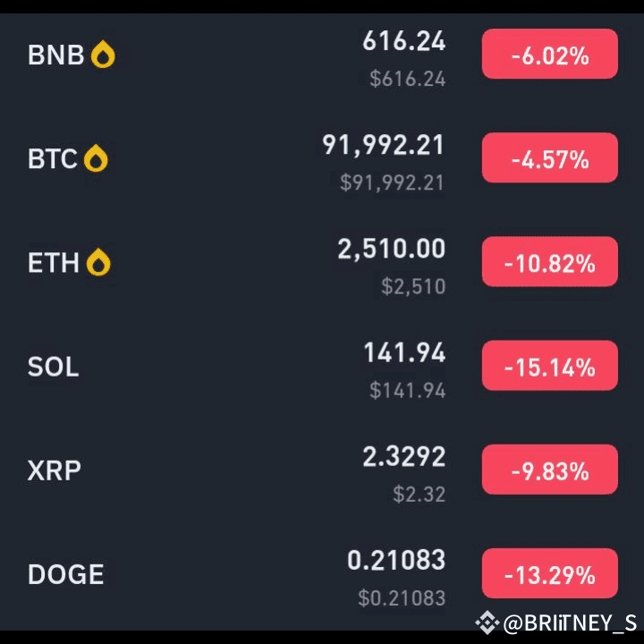Viewport: 644px width, 644px height.
Task: Click the flame icon beside BTC
Action: pyautogui.click(x=96, y=158)
